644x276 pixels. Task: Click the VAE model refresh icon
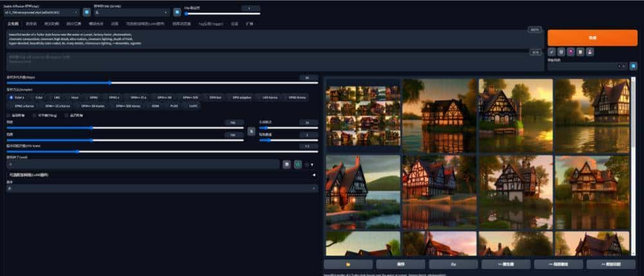point(176,12)
